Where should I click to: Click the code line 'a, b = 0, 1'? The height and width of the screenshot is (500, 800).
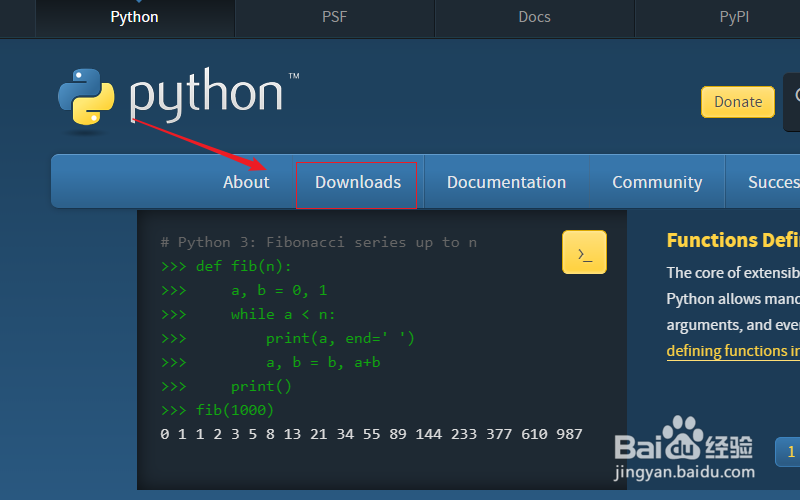point(244,290)
